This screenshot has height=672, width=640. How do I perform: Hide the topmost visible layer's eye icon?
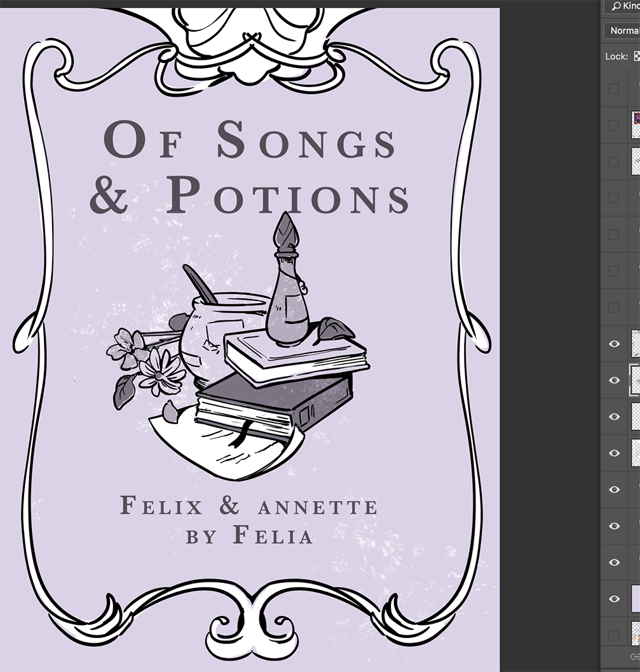point(614,344)
